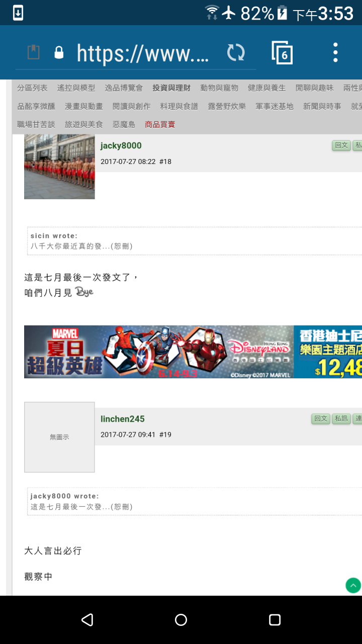The height and width of the screenshot is (644, 362).
Task: Tap the Android home circle button
Action: 181,620
